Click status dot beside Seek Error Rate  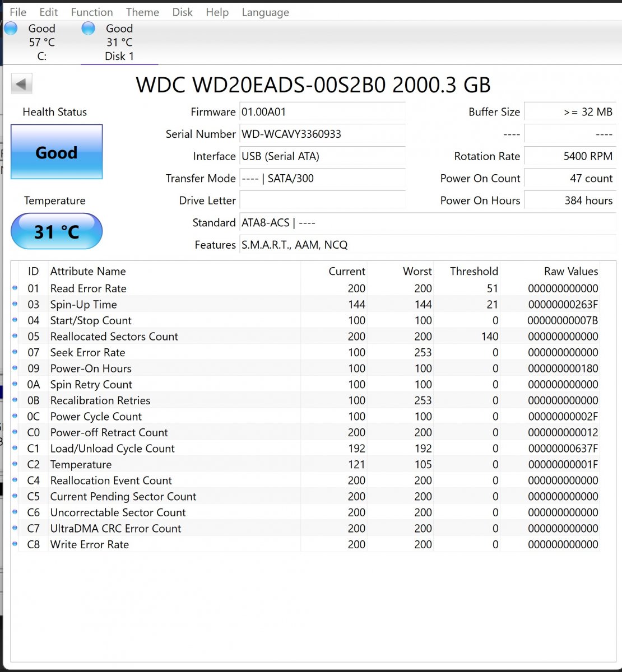[15, 352]
